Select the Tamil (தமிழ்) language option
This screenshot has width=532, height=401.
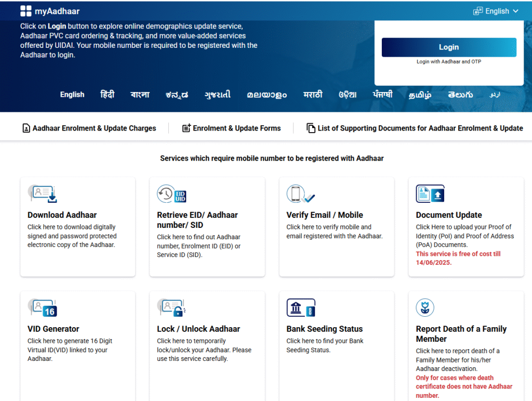[x=420, y=95]
